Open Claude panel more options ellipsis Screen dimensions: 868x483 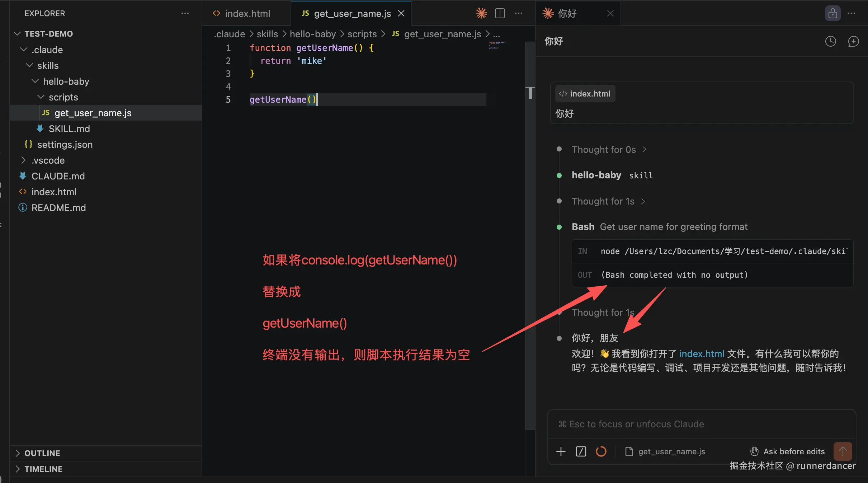(x=852, y=13)
